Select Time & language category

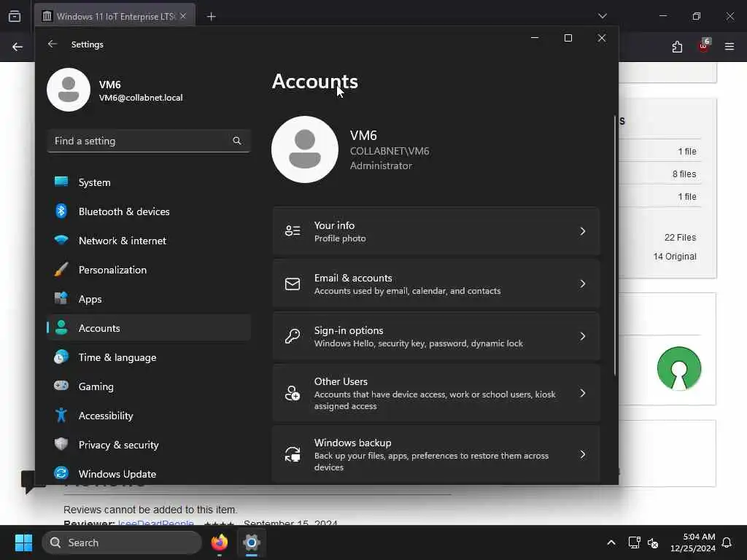149,357
